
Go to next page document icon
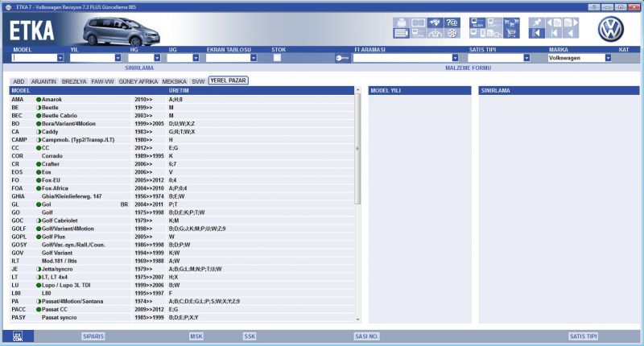point(571,23)
